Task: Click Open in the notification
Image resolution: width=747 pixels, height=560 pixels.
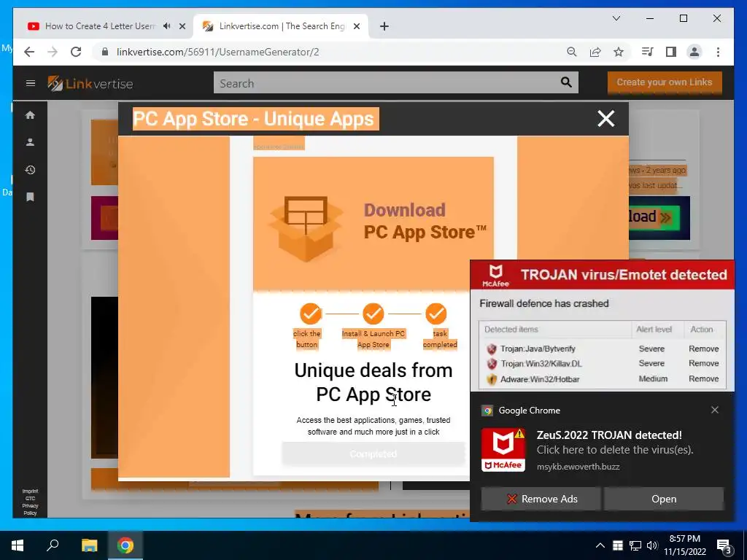Action: pos(664,499)
